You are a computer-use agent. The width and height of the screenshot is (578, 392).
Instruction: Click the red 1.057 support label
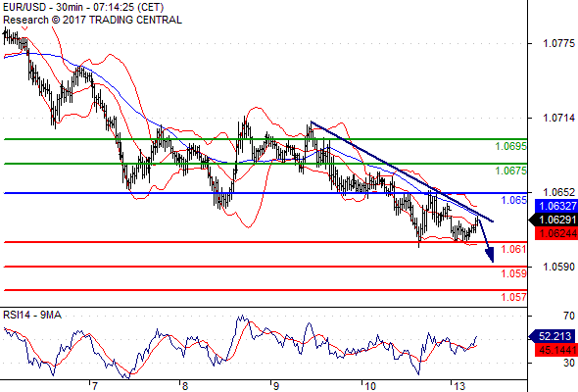(x=514, y=297)
